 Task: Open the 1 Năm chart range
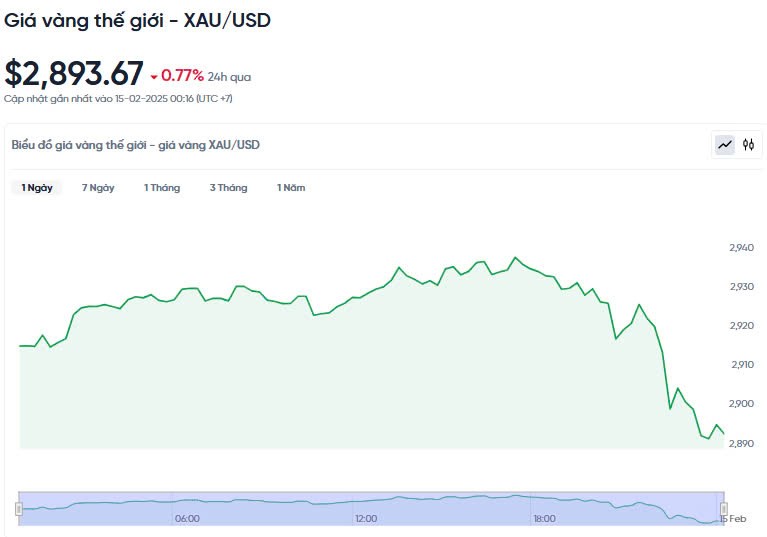[291, 188]
